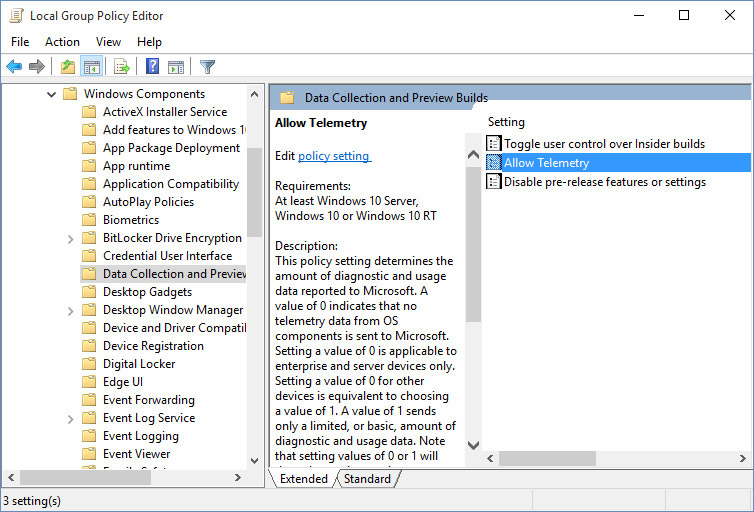Select Add features to Windows 10 folder
The width and height of the screenshot is (754, 512).
pyautogui.click(x=174, y=130)
